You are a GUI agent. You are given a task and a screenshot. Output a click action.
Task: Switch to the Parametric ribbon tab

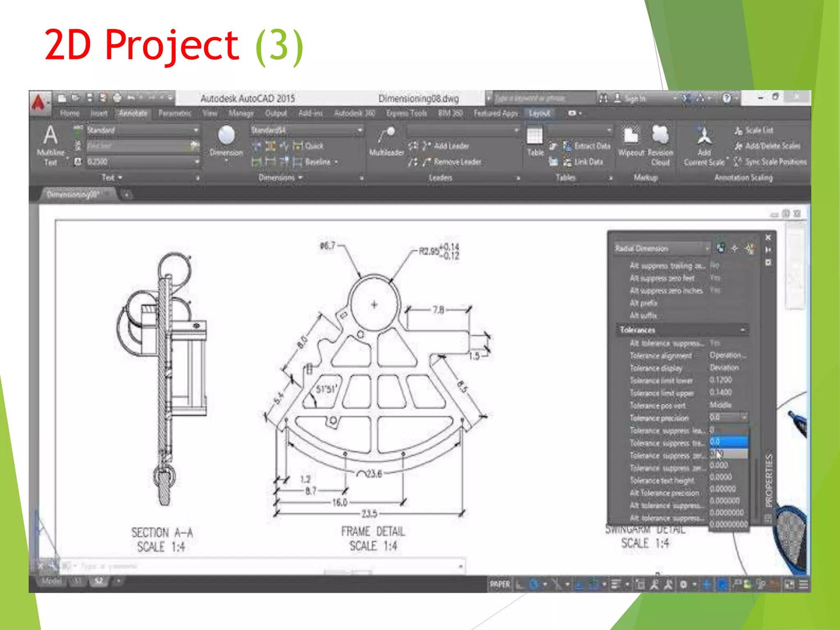pos(175,113)
